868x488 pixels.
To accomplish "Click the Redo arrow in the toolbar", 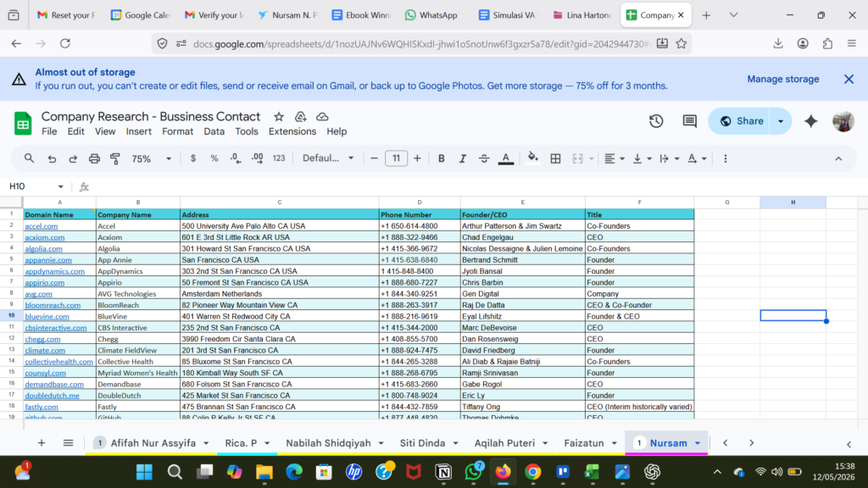I will (x=73, y=158).
